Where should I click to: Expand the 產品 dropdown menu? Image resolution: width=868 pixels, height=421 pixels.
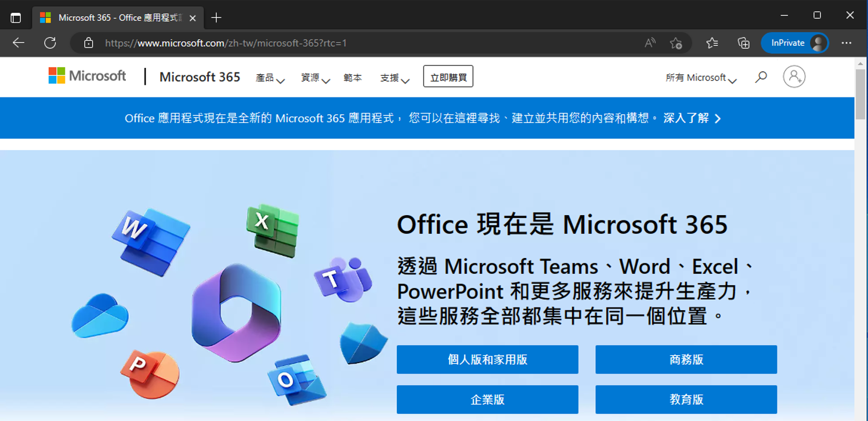270,78
